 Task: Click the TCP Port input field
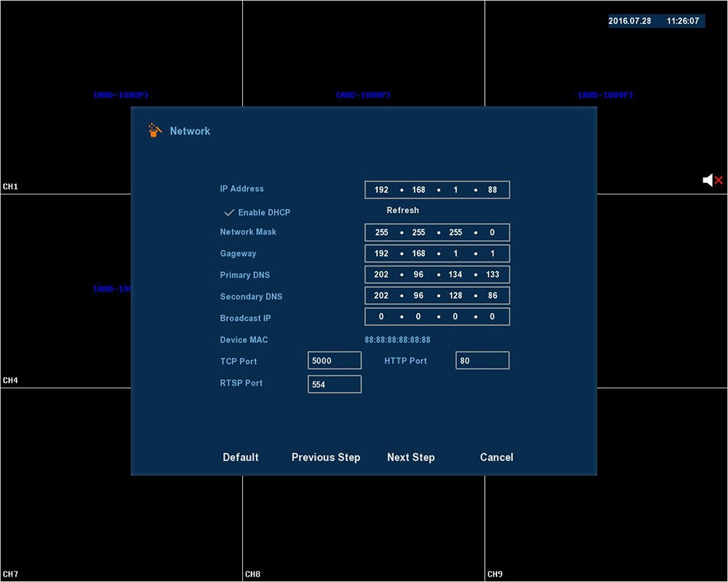334,361
